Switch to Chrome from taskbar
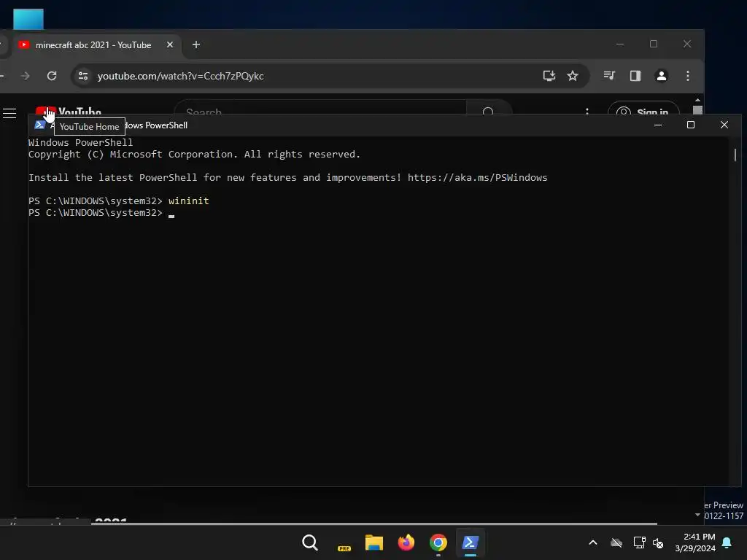747x560 pixels. pyautogui.click(x=438, y=542)
